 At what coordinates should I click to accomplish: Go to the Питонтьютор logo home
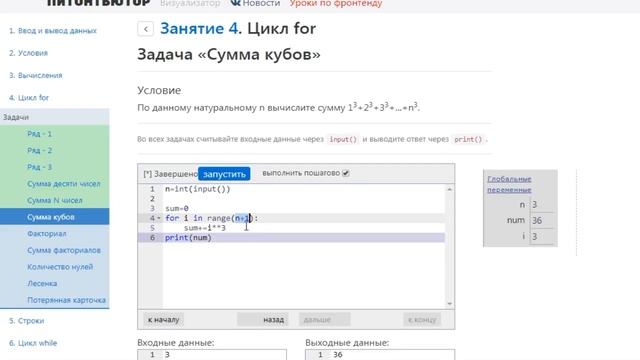[99, 2]
